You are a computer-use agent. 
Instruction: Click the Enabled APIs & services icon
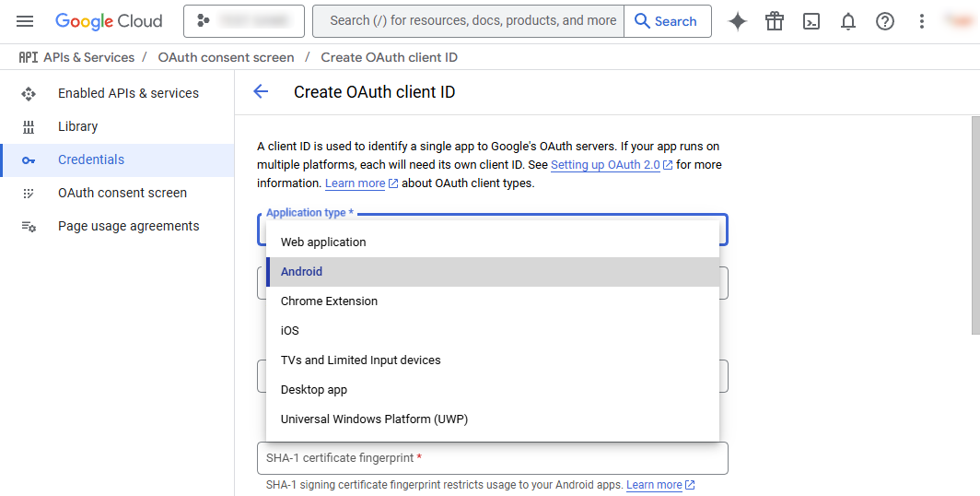(x=29, y=94)
